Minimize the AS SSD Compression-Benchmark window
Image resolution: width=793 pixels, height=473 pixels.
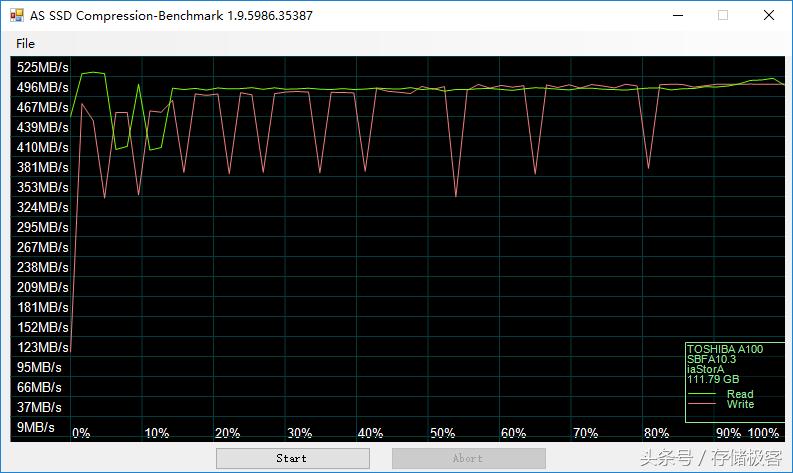[x=678, y=15]
